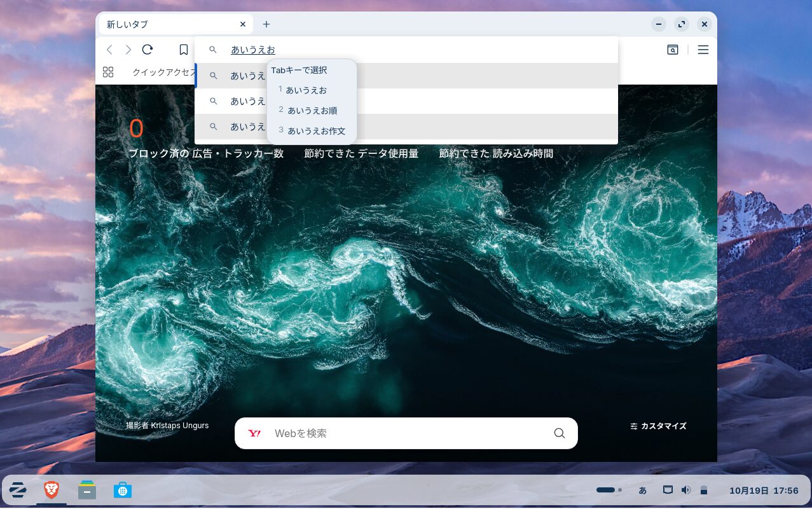
Task: Open the date and time 10月19日 17:56
Action: [x=763, y=491]
